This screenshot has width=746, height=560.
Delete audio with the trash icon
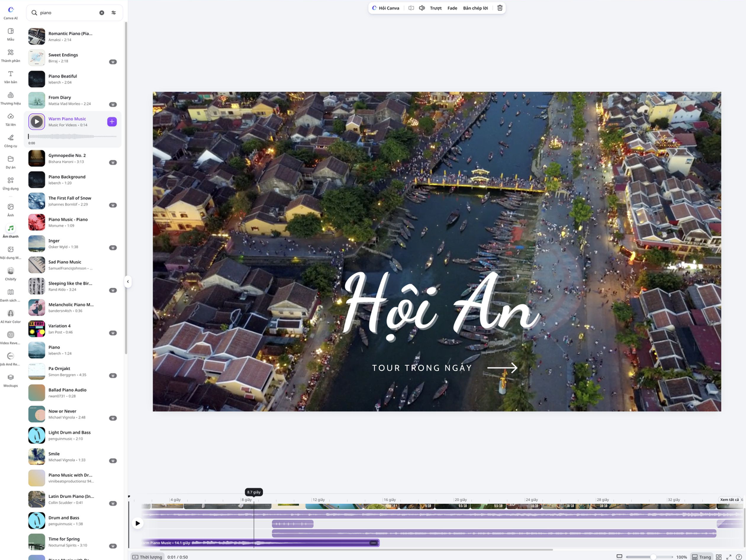500,8
